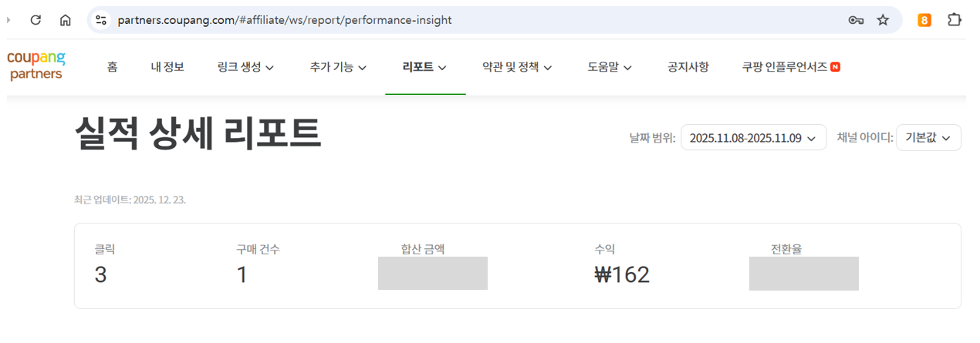Click the saved password key icon
Image resolution: width=980 pixels, height=343 pixels.
point(855,20)
